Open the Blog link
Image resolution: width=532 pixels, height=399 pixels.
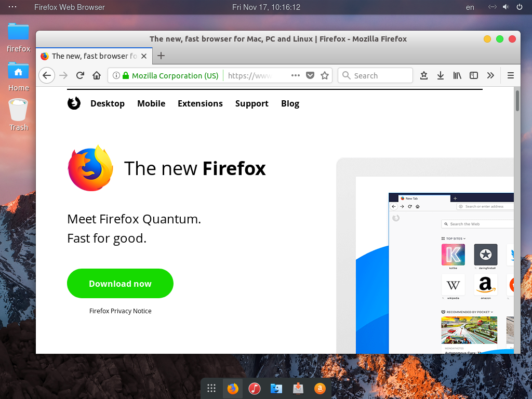(x=290, y=103)
